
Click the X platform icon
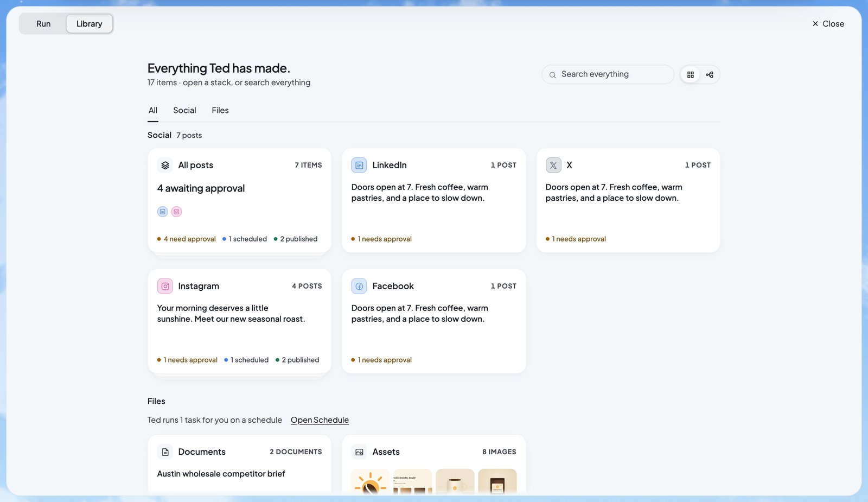[553, 165]
